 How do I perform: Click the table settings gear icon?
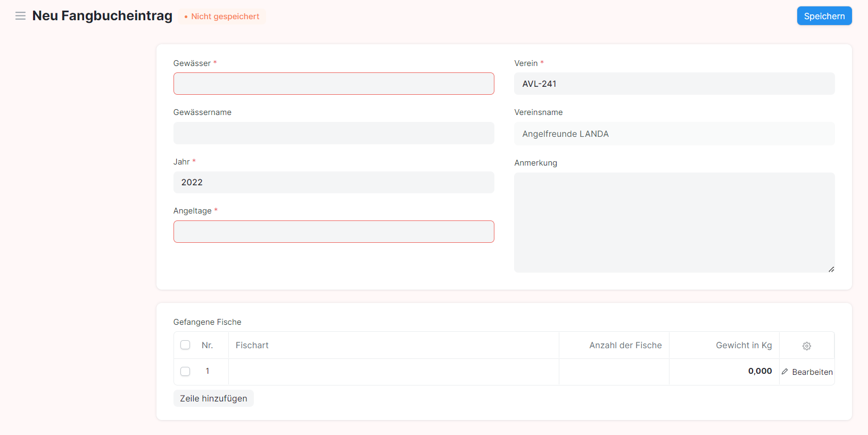[806, 346]
